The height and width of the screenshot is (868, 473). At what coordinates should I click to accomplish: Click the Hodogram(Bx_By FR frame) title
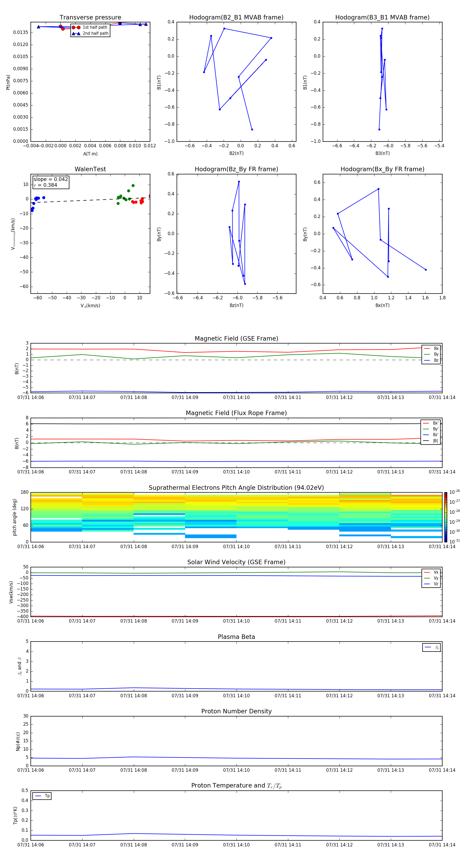click(382, 169)
